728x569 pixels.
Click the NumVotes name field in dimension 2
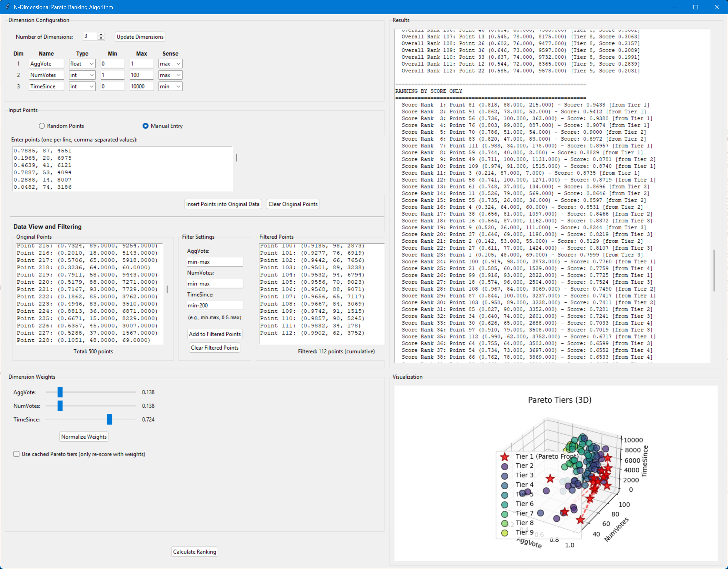coord(46,75)
